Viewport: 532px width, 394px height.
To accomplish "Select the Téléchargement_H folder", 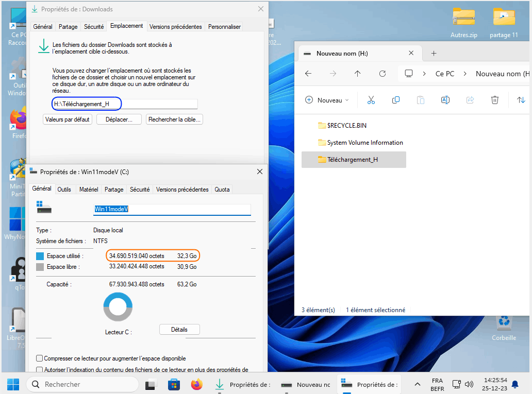I will point(354,160).
